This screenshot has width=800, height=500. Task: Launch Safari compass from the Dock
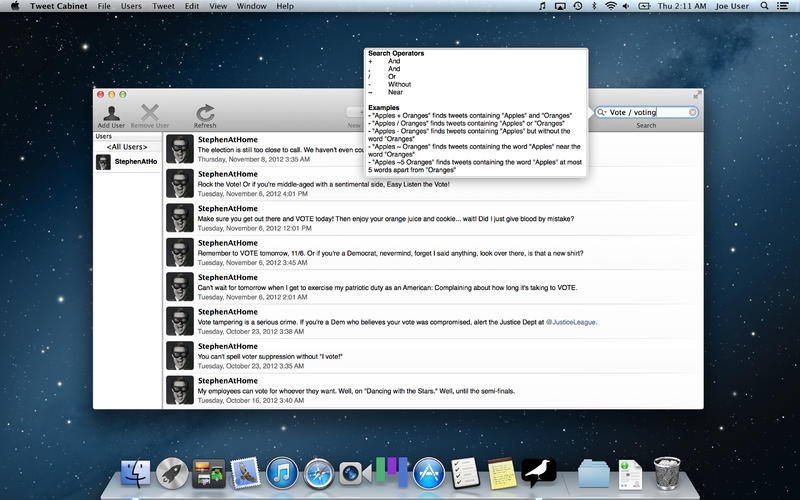319,474
